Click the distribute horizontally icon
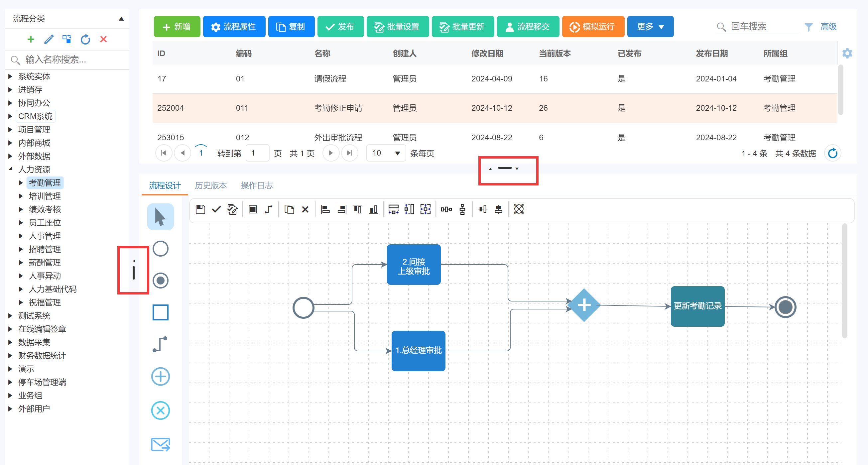The height and width of the screenshot is (465, 868). point(446,209)
